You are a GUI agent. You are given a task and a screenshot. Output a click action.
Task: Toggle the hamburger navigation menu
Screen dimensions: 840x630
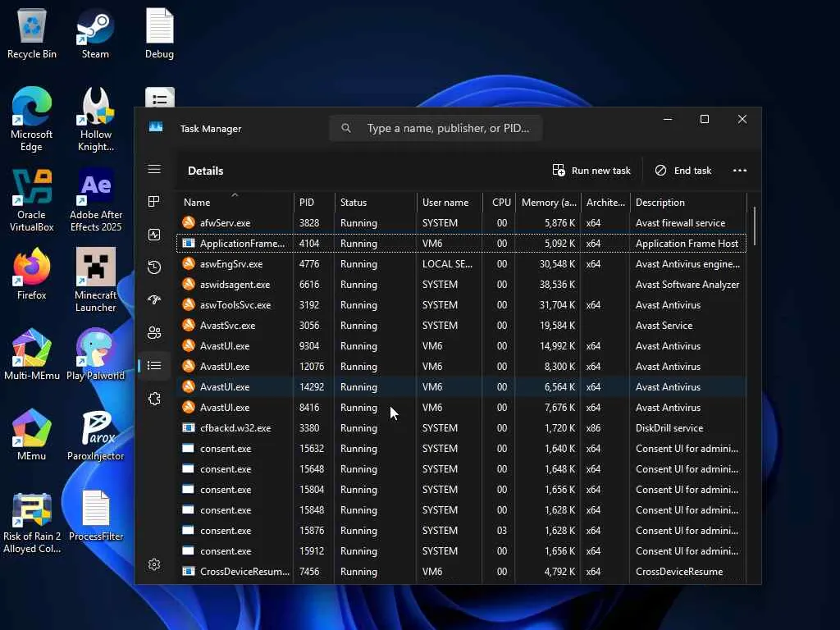click(154, 169)
